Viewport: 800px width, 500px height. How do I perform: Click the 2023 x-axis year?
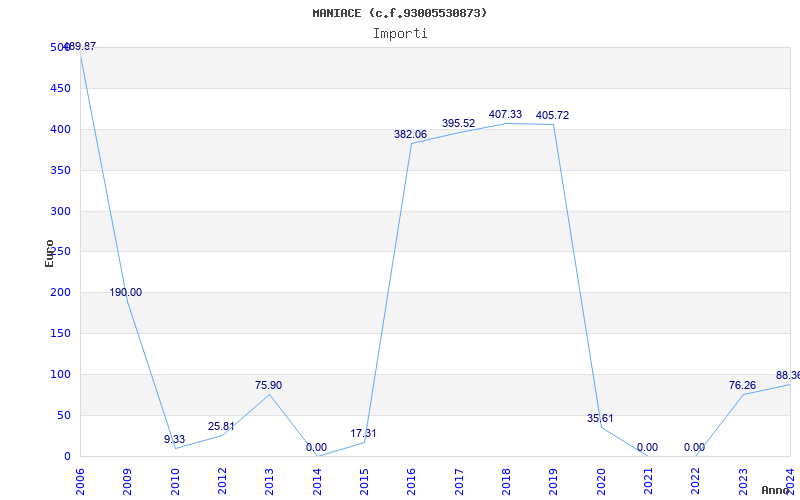point(743,482)
